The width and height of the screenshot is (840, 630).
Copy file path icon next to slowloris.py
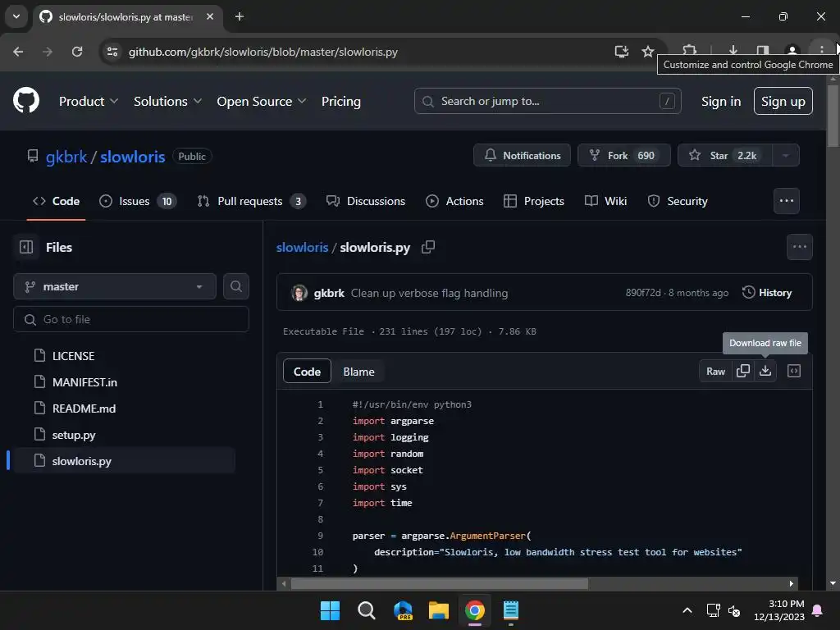(x=428, y=247)
